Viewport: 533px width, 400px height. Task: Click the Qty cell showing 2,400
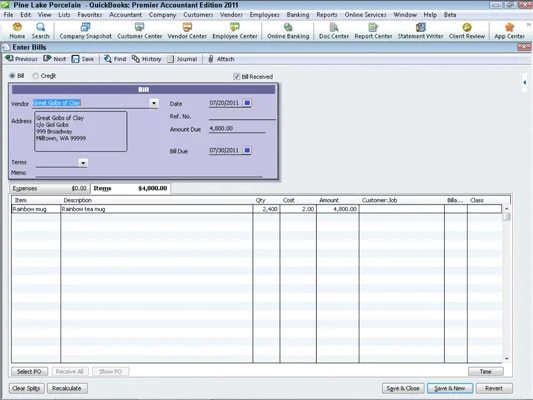(266, 209)
